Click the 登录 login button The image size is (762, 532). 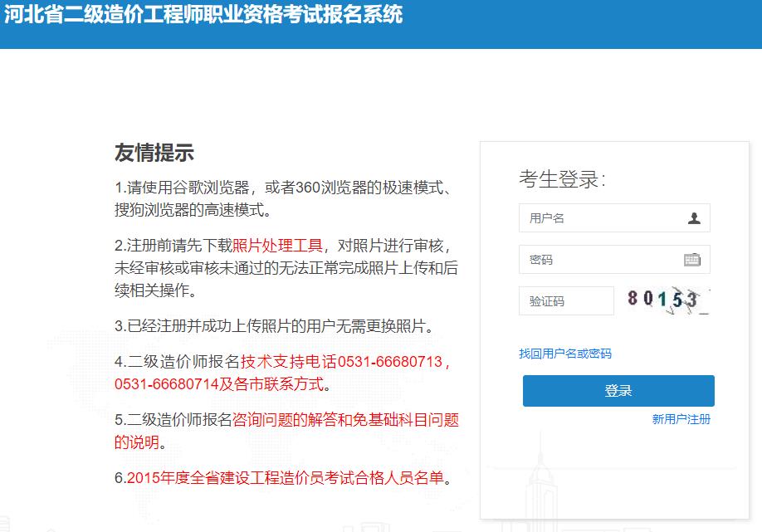tap(618, 390)
